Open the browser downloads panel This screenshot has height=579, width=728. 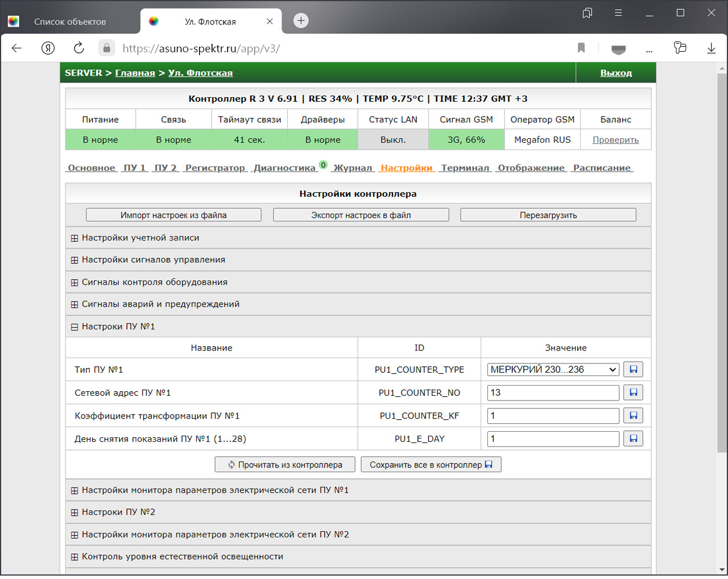point(711,48)
